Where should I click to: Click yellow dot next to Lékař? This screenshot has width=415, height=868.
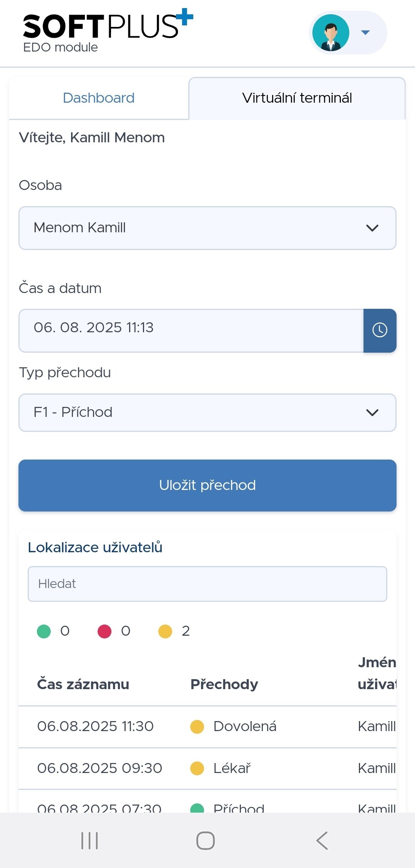(197, 768)
